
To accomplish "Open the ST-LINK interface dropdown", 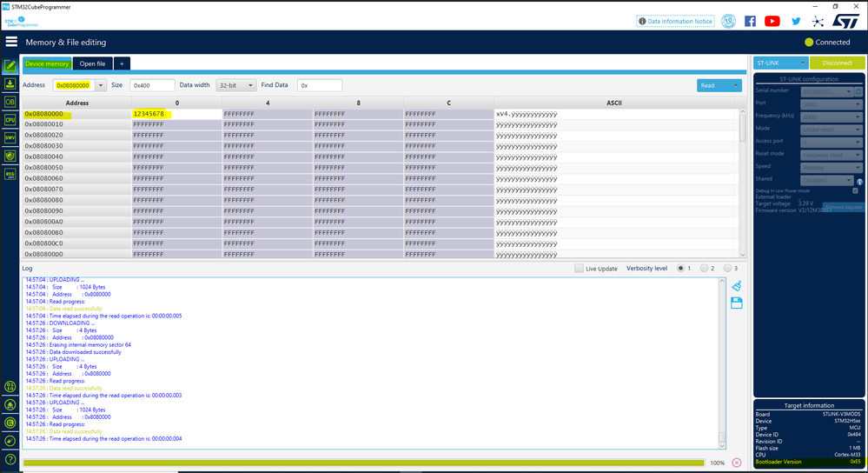I will tap(780, 63).
